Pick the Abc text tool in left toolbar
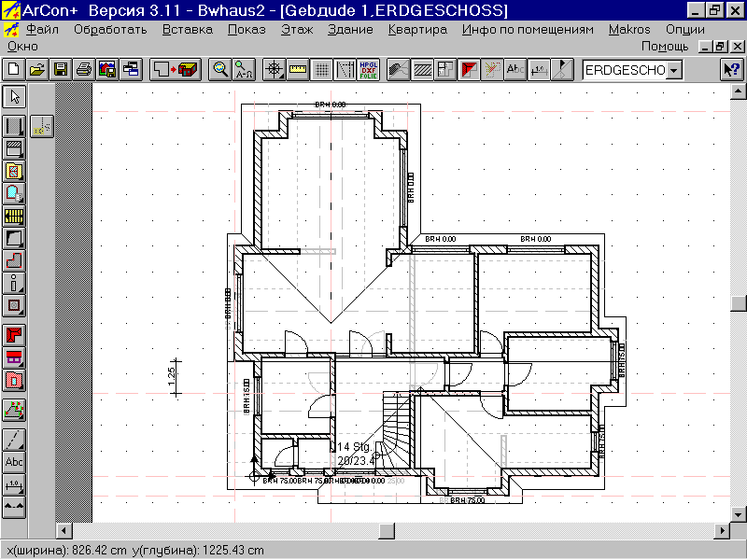 [x=14, y=462]
